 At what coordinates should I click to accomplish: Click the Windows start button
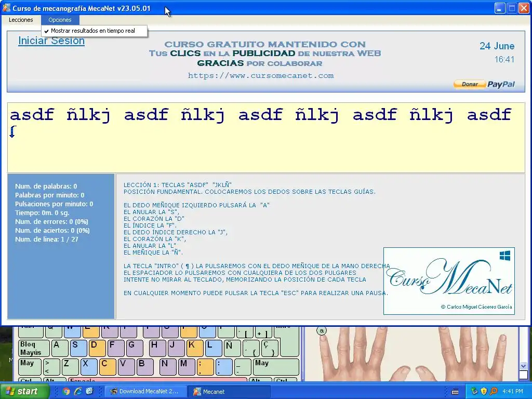click(25, 391)
